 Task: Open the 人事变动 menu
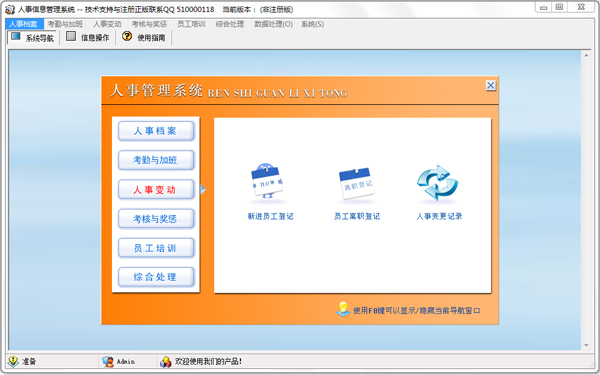[x=107, y=24]
